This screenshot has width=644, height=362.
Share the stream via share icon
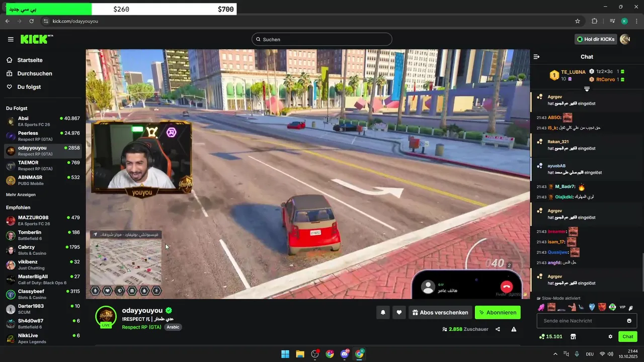tap(498, 329)
